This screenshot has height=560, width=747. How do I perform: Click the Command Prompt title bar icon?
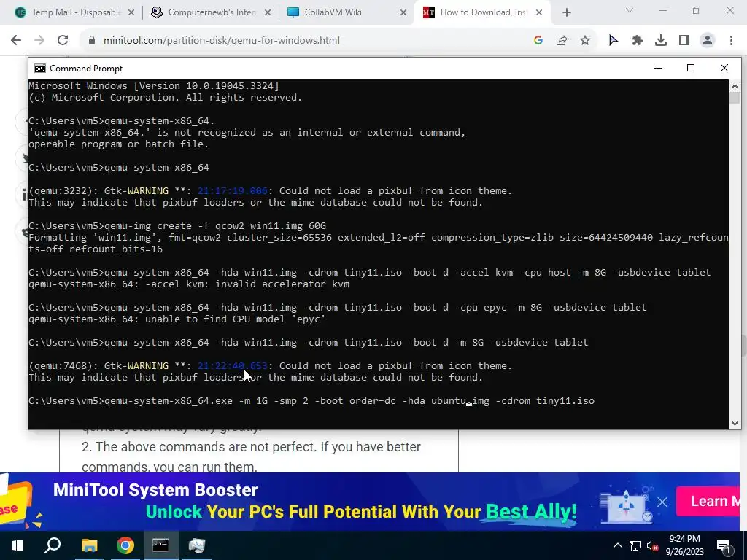(x=40, y=69)
